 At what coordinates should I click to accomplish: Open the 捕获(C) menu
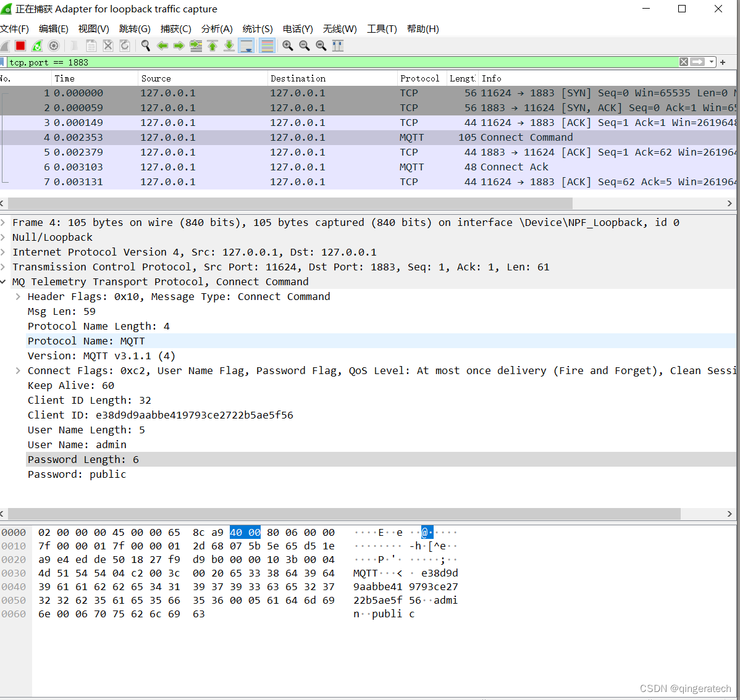point(175,28)
